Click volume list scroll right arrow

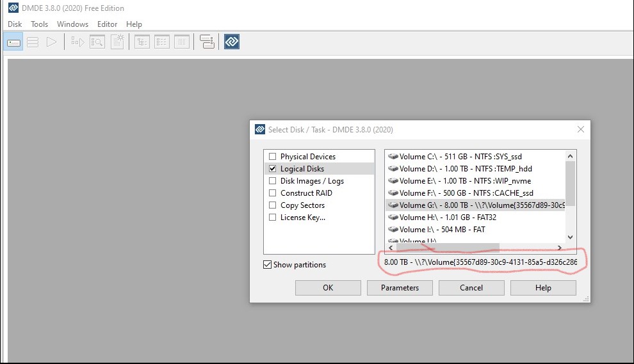[x=560, y=248]
